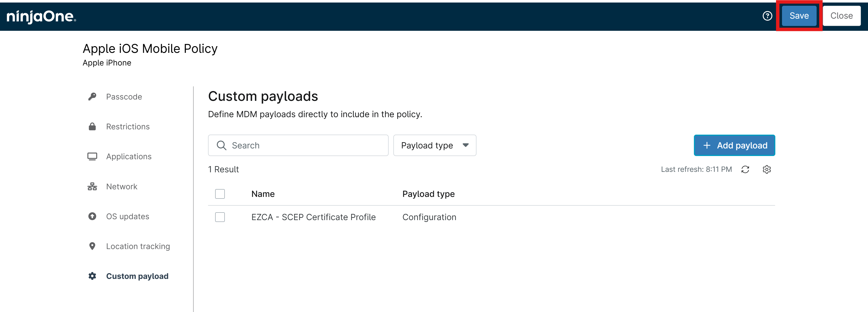
Task: Click the Last refresh: 8:11 PM text
Action: [x=696, y=169]
